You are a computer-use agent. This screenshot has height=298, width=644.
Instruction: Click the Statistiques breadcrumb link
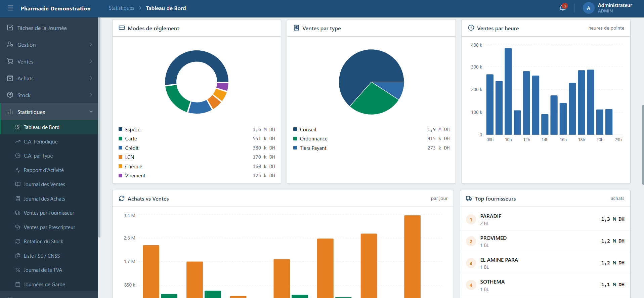click(121, 8)
